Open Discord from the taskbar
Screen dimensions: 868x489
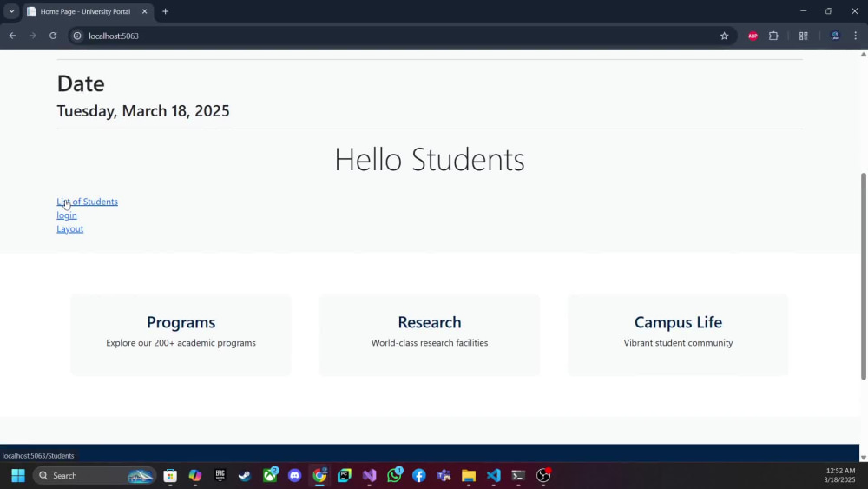pos(294,476)
